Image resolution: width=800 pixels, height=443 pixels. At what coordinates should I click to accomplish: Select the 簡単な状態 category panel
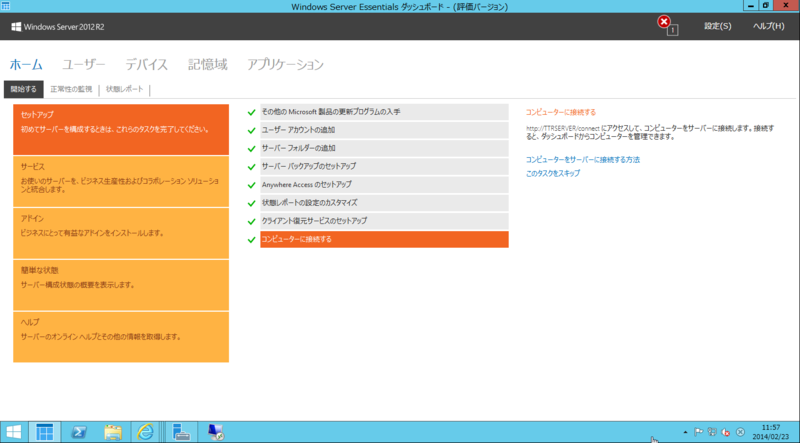121,285
